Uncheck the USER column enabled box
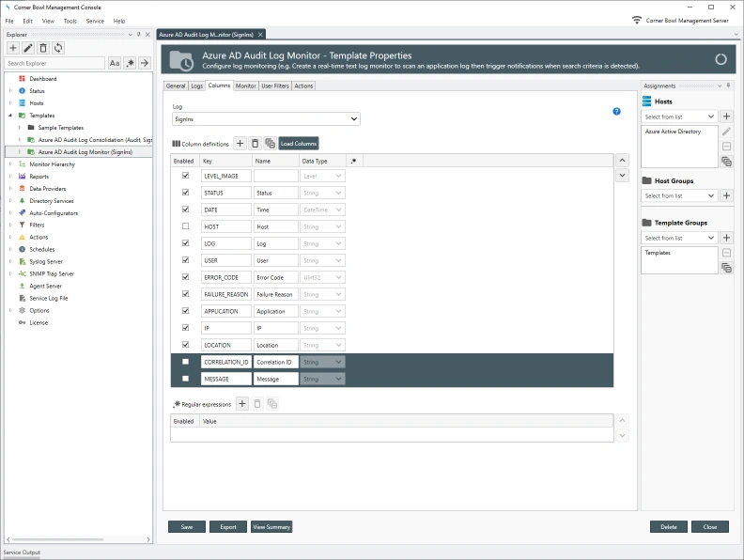The height and width of the screenshot is (560, 744). click(x=185, y=260)
